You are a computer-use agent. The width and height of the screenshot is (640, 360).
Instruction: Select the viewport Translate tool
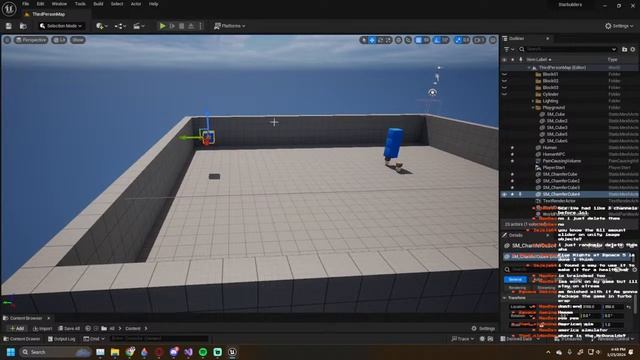[x=372, y=40]
